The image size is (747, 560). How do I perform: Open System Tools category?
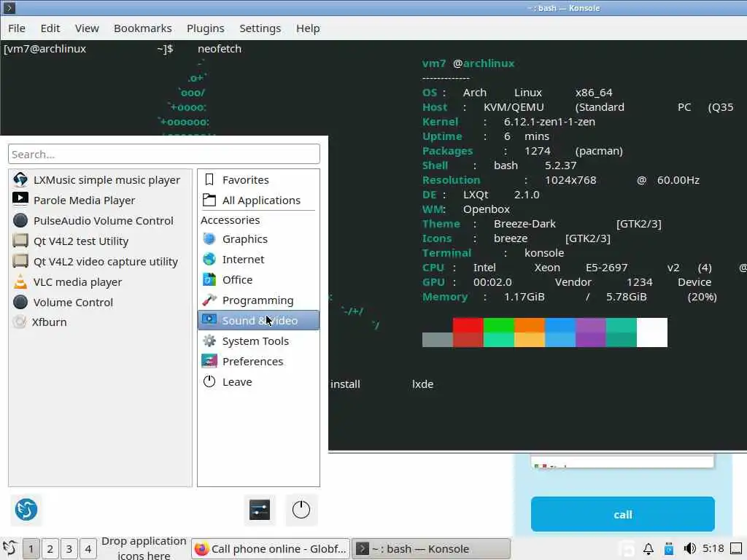pos(258,341)
